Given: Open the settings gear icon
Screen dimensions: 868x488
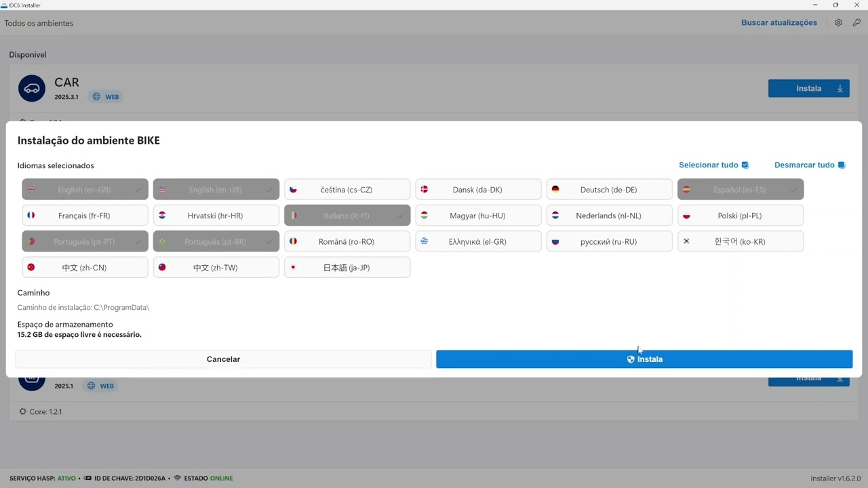Looking at the screenshot, I should (x=839, y=22).
